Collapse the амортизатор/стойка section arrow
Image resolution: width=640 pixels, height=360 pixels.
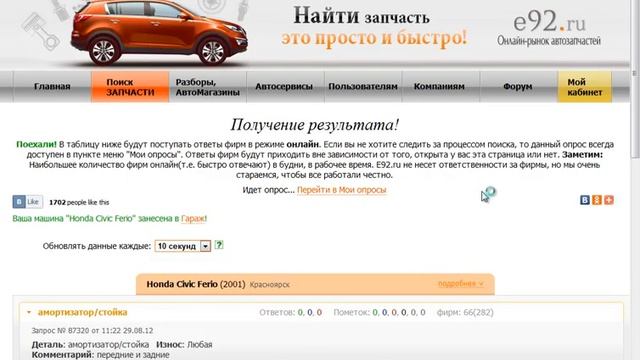click(29, 313)
